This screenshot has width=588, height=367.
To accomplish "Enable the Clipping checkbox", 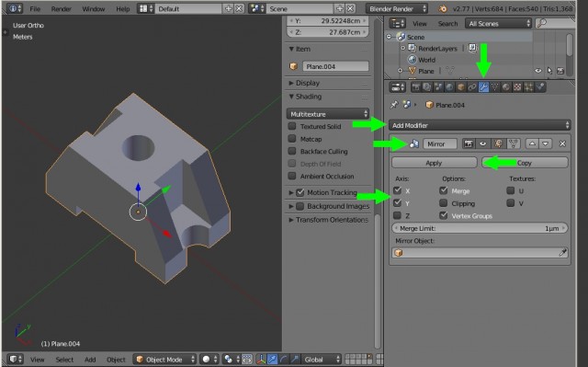I will click(443, 203).
